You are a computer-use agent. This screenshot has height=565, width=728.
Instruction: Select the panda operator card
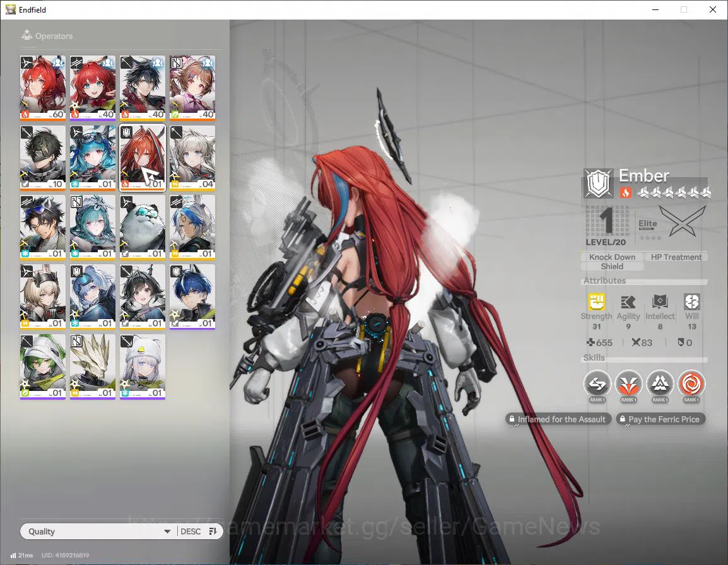[x=143, y=227]
